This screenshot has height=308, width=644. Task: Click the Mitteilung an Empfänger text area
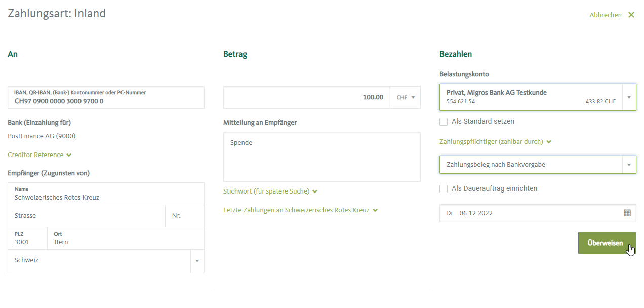coord(321,157)
